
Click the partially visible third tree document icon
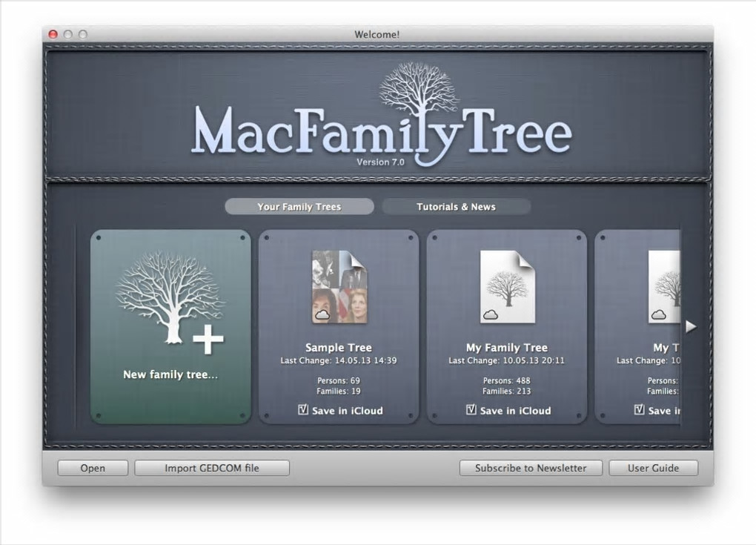tap(664, 286)
